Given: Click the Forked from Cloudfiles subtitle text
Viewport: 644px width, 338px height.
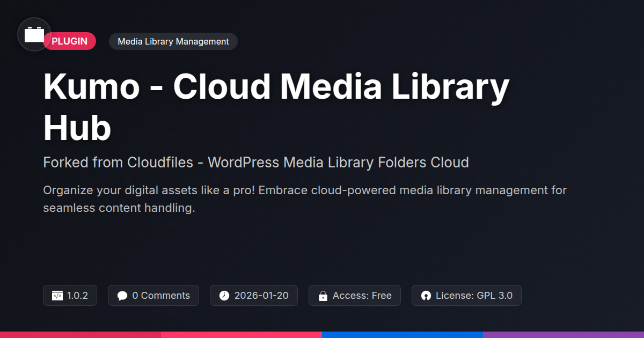Looking at the screenshot, I should click(x=256, y=162).
